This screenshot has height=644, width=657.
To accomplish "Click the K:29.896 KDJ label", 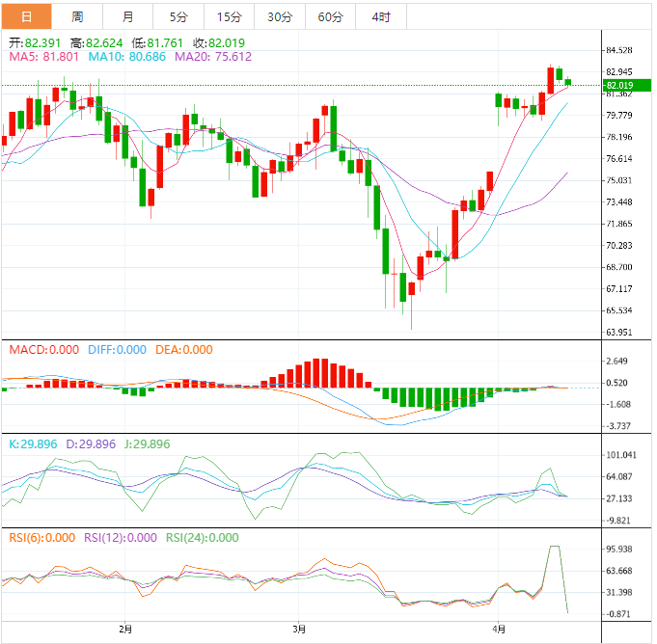I will pos(33,444).
